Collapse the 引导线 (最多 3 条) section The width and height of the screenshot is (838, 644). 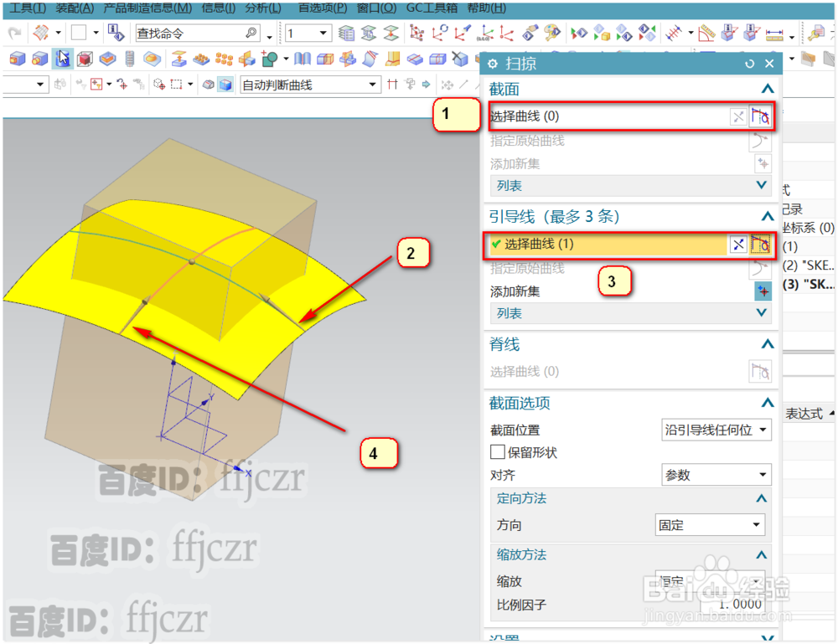768,215
